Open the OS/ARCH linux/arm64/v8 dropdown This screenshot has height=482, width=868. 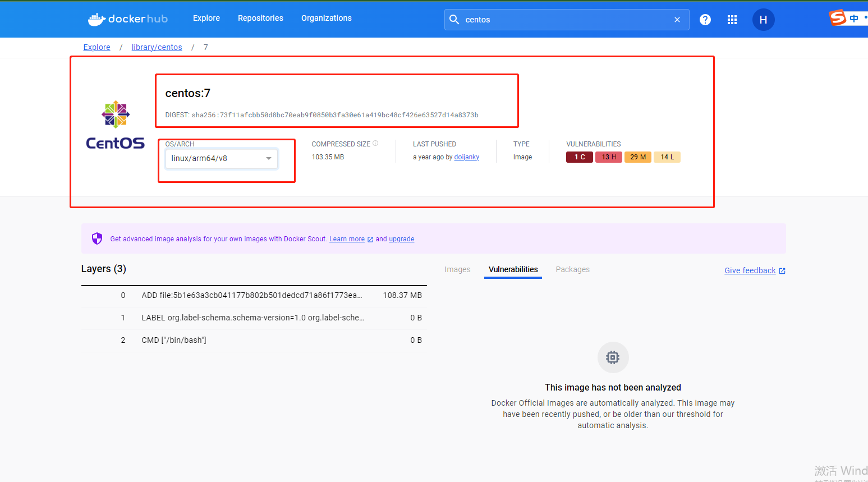(x=221, y=158)
